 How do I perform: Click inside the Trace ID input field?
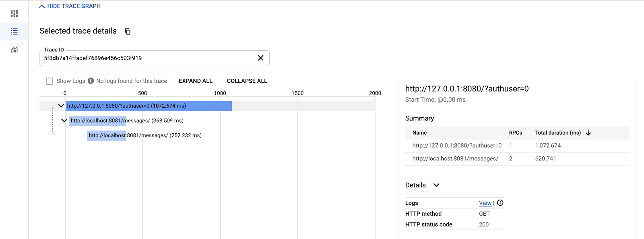coord(149,58)
